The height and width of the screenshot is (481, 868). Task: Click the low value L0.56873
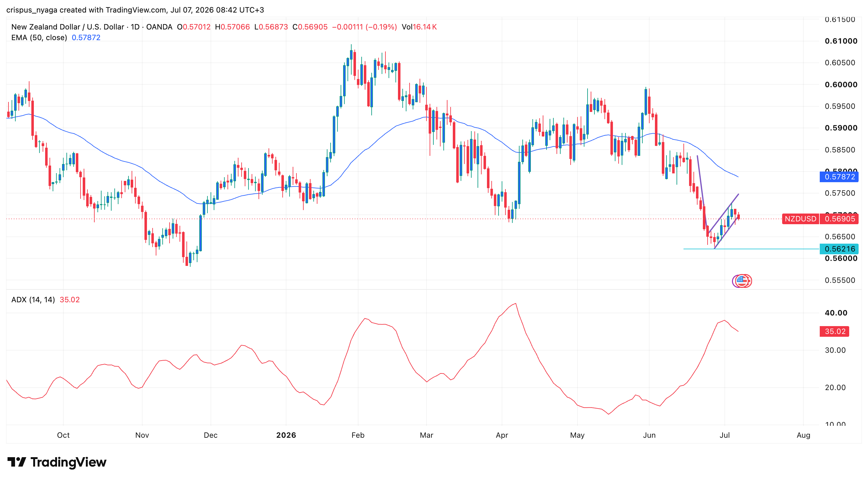tap(271, 27)
